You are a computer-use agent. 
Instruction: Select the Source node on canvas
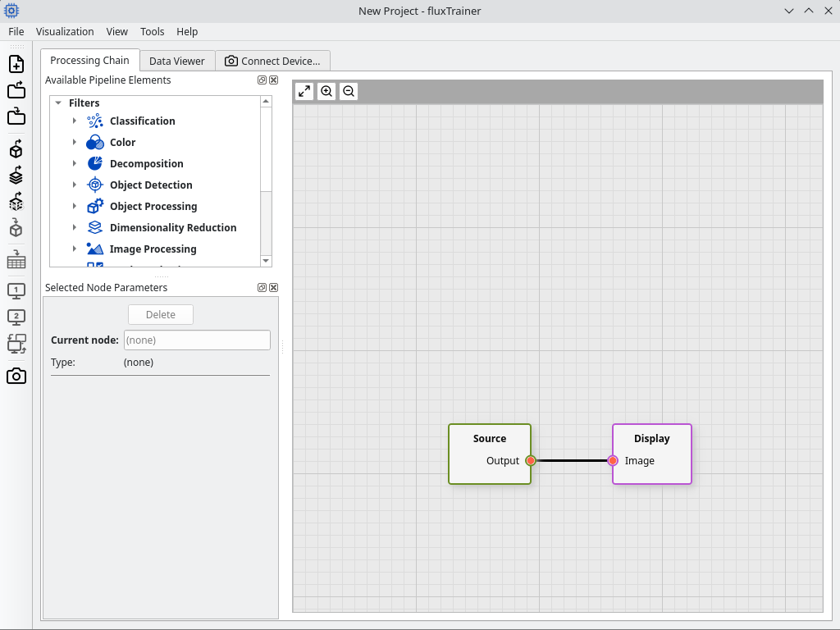click(490, 454)
